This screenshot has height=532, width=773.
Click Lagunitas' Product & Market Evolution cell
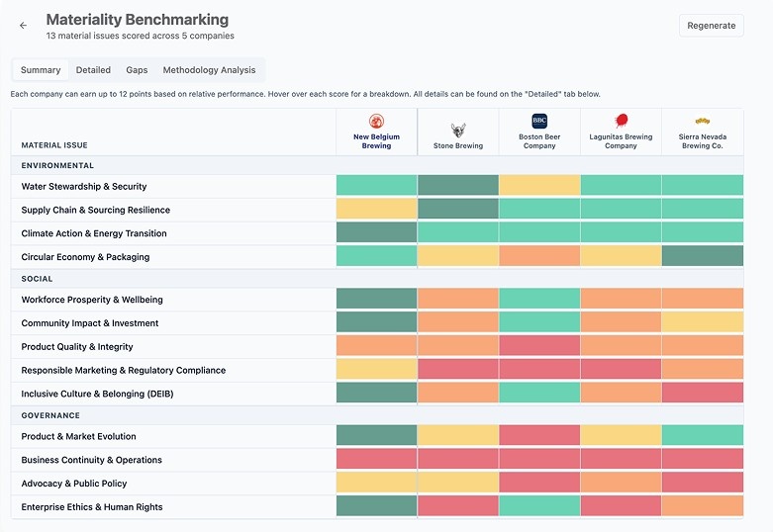622,435
